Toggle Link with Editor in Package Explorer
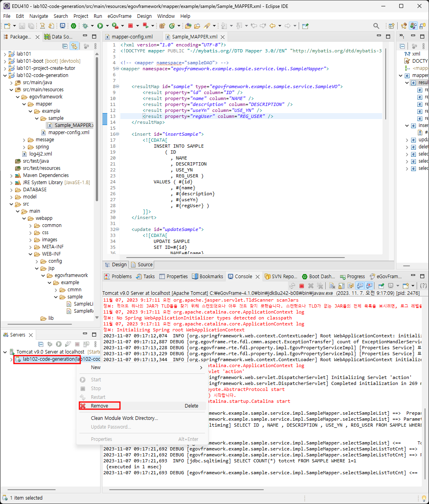Image resolution: width=429 pixels, height=504 pixels. [x=74, y=46]
